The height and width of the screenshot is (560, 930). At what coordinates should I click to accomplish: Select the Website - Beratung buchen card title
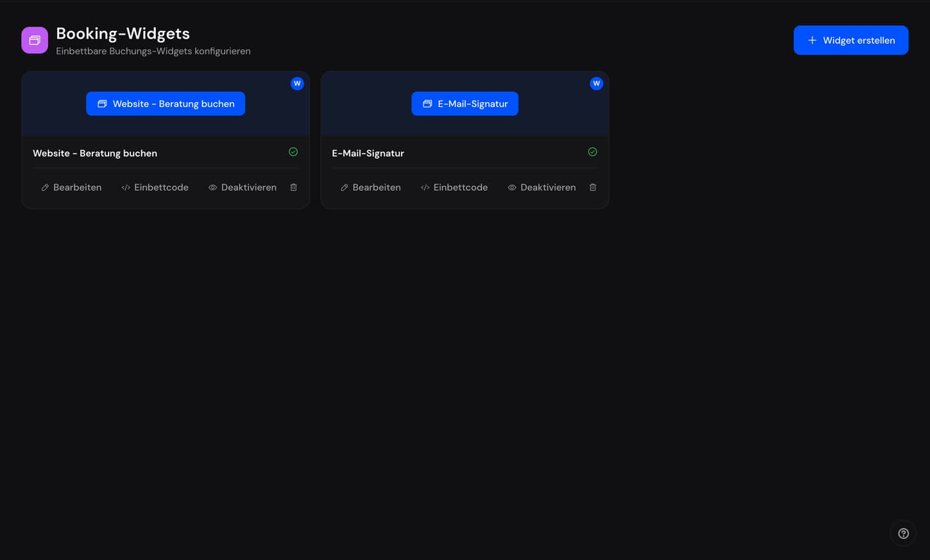tap(95, 153)
